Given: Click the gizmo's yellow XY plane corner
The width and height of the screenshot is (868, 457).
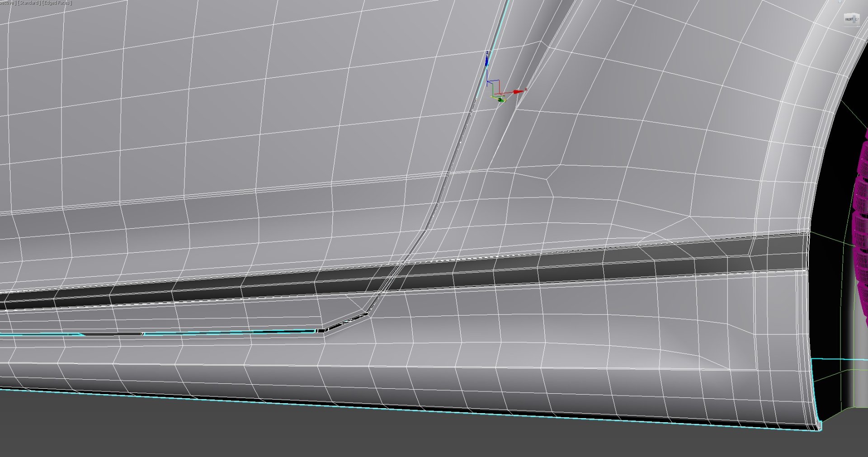Looking at the screenshot, I should pos(494,97).
